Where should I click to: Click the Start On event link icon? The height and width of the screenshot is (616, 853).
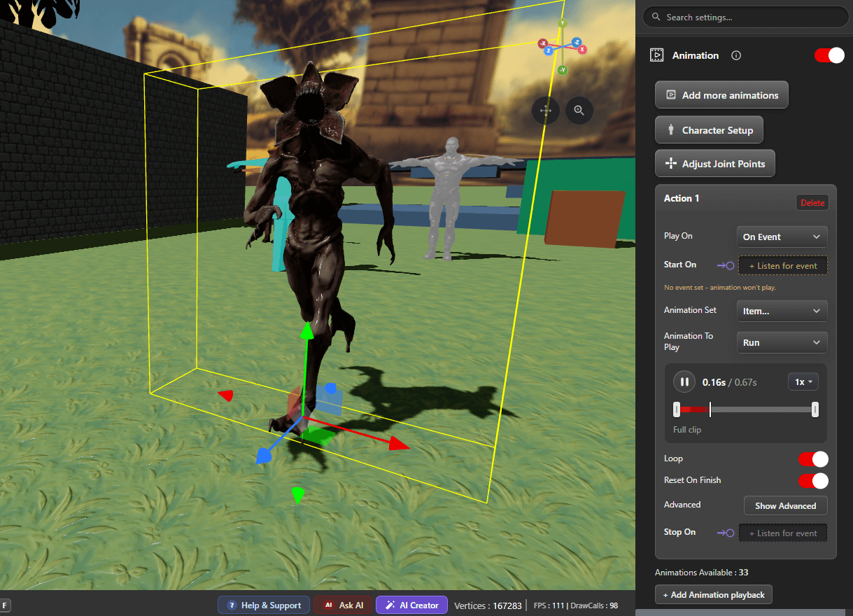click(726, 265)
